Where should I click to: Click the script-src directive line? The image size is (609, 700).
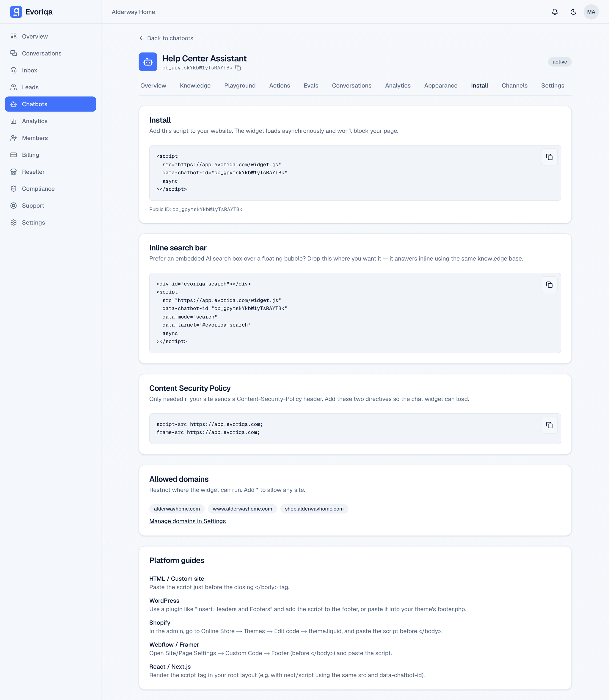pos(209,424)
